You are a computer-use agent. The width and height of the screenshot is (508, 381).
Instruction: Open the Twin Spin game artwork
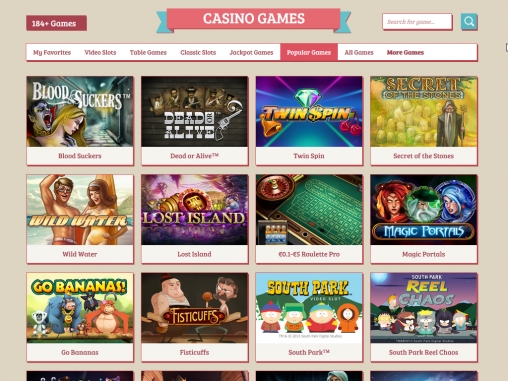pyautogui.click(x=309, y=111)
